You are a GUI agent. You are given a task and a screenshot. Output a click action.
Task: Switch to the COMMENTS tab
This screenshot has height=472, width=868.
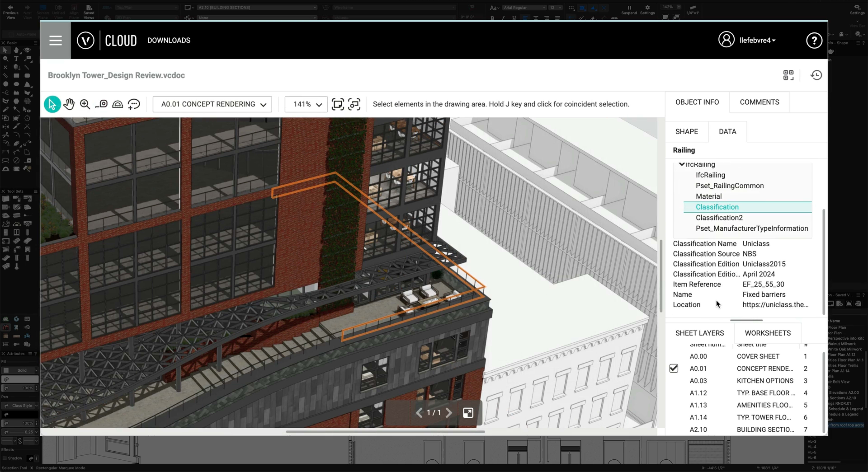point(759,102)
